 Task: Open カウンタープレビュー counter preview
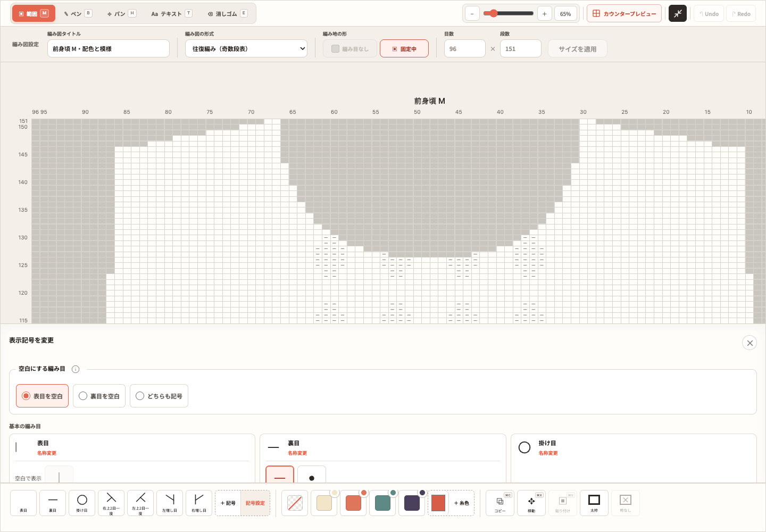pyautogui.click(x=624, y=14)
